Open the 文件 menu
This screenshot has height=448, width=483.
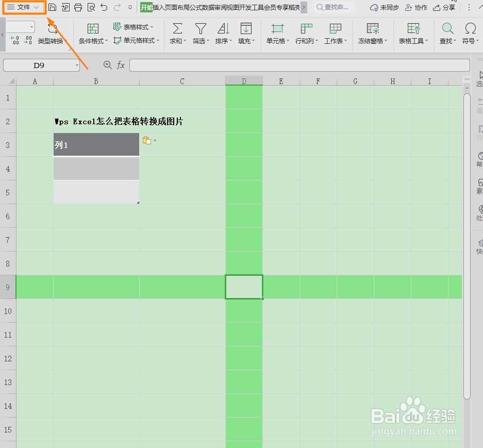coord(24,7)
